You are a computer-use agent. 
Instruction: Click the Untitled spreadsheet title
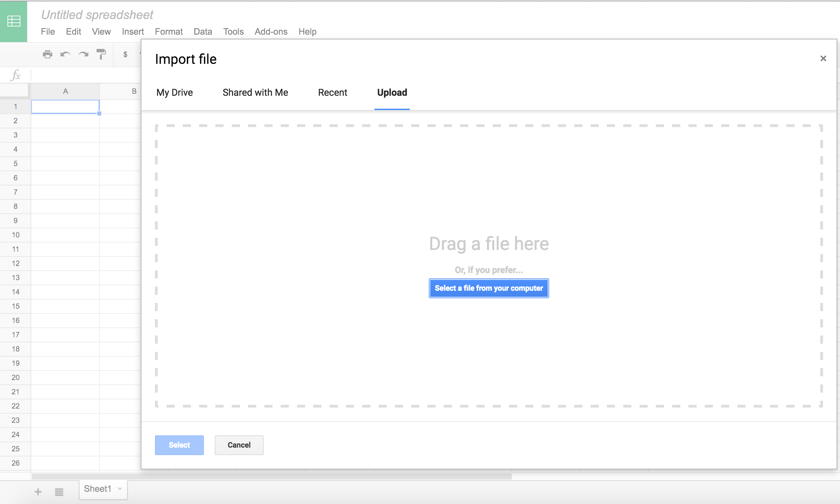coord(97,15)
